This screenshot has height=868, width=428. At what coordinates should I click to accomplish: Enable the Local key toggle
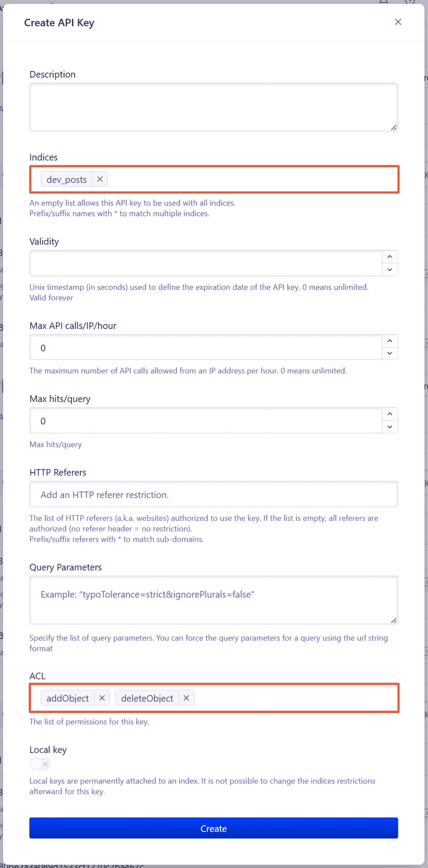click(x=40, y=764)
